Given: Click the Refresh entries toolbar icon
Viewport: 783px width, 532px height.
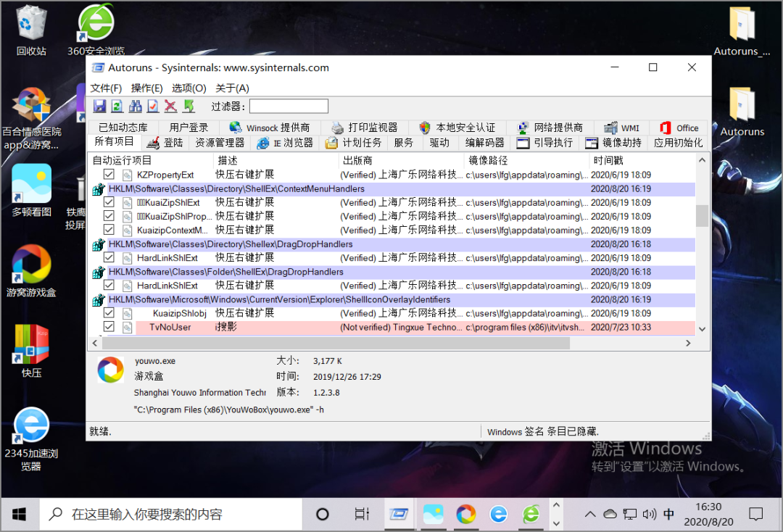Looking at the screenshot, I should (116, 106).
